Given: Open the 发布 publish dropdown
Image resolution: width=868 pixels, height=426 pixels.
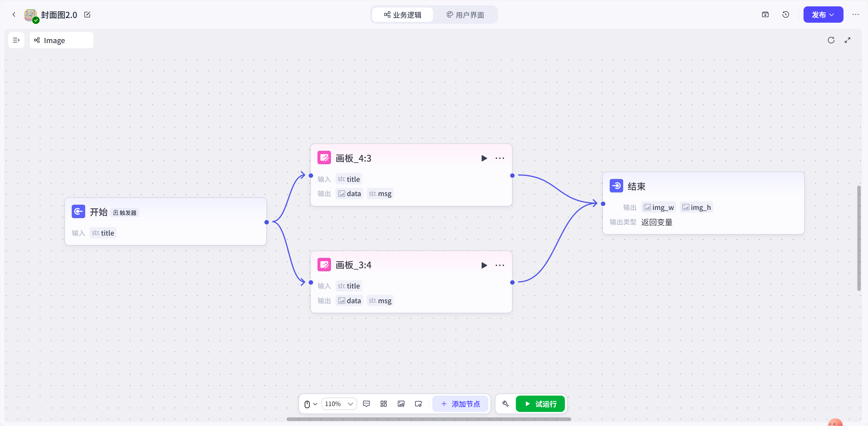Looking at the screenshot, I should point(823,15).
